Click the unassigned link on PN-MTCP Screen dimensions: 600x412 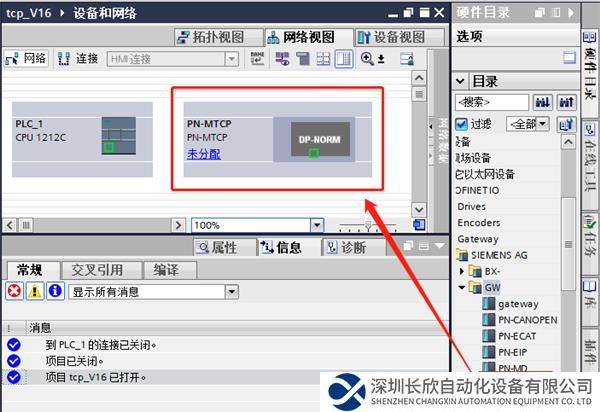coord(203,154)
